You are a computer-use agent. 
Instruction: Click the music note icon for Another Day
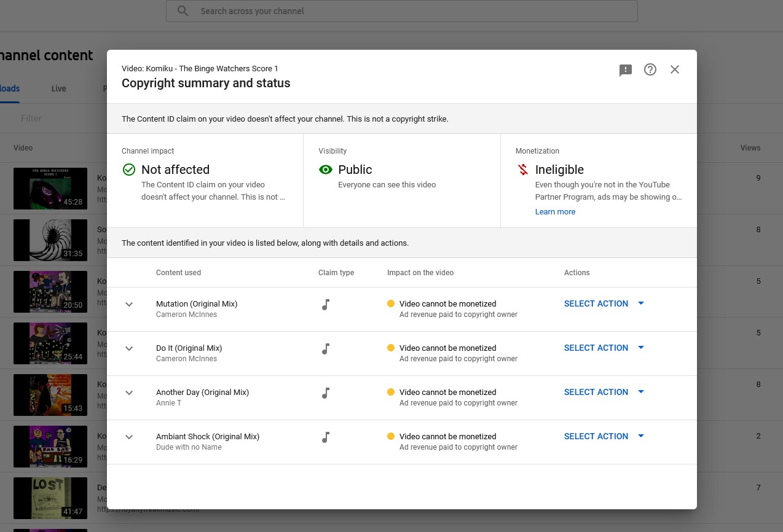coord(326,393)
